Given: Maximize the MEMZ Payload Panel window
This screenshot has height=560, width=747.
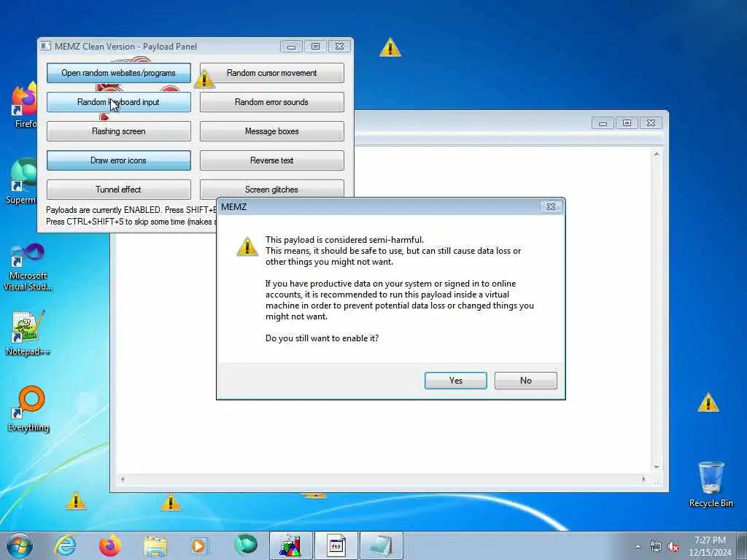Looking at the screenshot, I should click(x=315, y=46).
